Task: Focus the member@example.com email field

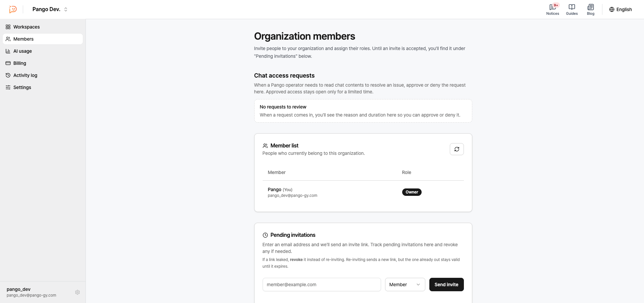Action: tap(322, 285)
